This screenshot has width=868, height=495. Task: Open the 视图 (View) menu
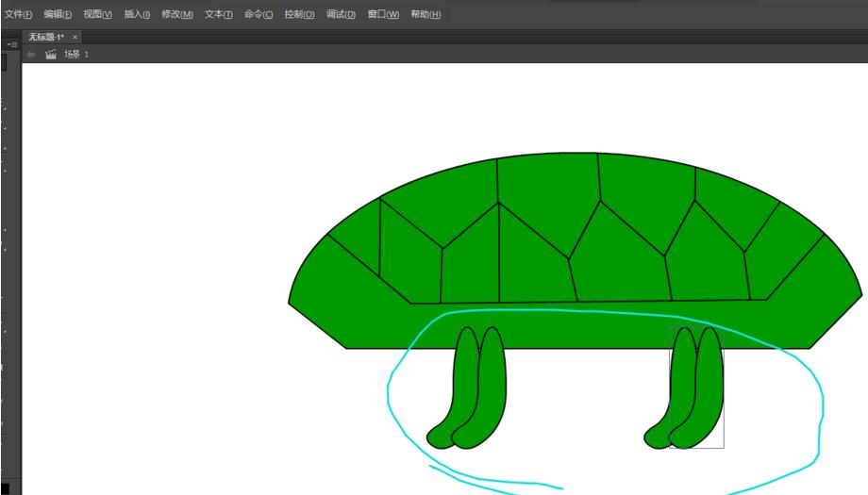pos(97,14)
